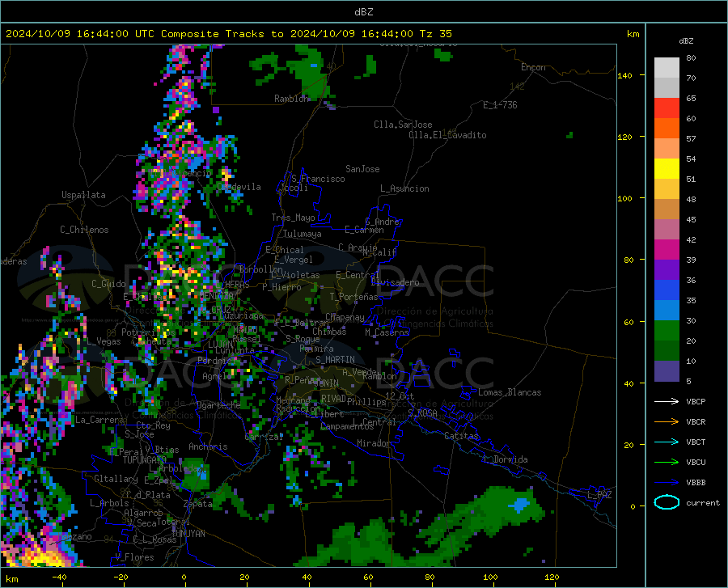Click the 'Divisadero' map label
This screenshot has width=728, height=588.
tap(395, 282)
